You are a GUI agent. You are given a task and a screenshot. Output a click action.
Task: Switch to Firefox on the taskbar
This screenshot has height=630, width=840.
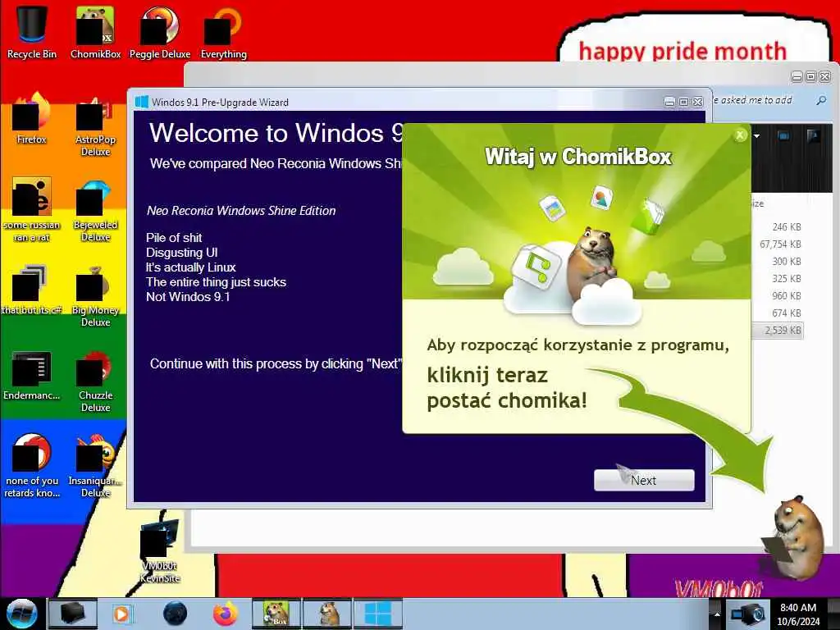(225, 614)
